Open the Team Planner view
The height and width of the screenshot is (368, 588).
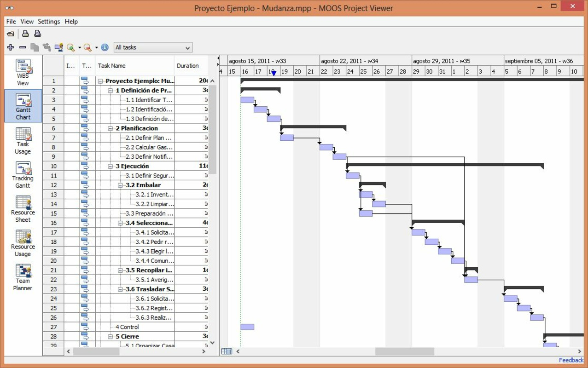23,276
